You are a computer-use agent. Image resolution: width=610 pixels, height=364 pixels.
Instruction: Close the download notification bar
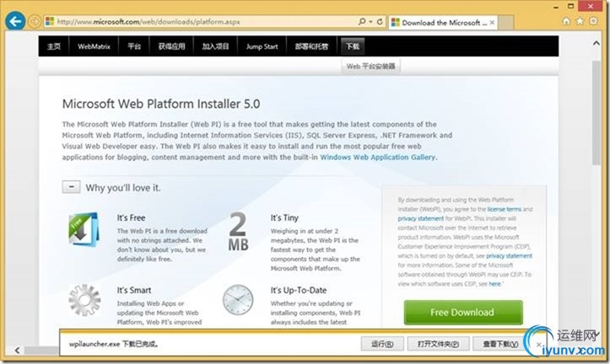(538, 344)
